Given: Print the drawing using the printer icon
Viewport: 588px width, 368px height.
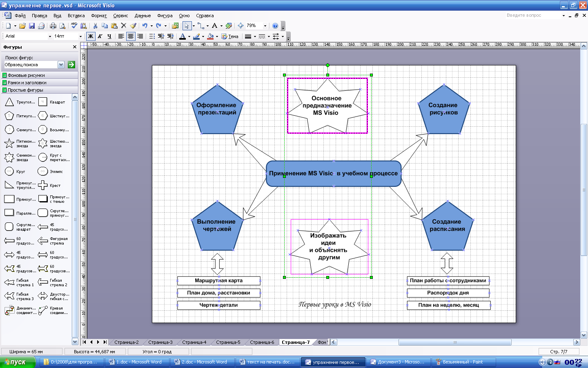Looking at the screenshot, I should [x=53, y=26].
